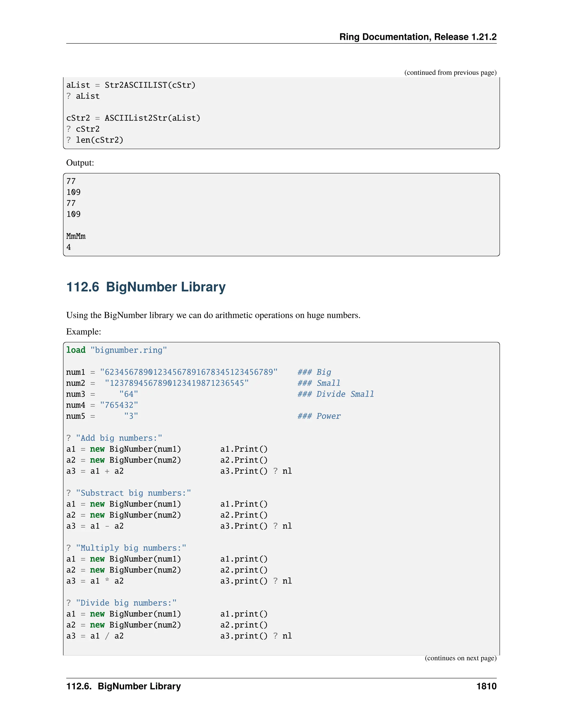Click the "Add big numbers:" string

(x=119, y=438)
